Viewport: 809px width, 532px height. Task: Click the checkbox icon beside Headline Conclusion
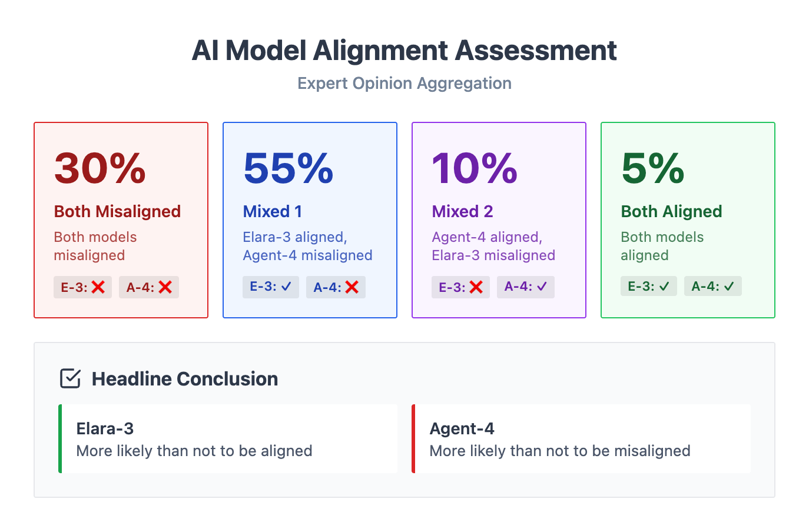tap(71, 378)
